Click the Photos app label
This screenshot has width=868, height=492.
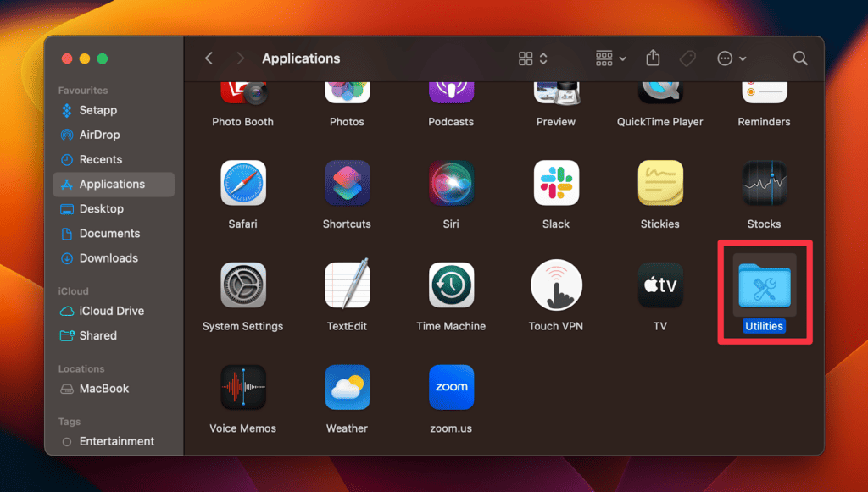tap(347, 122)
